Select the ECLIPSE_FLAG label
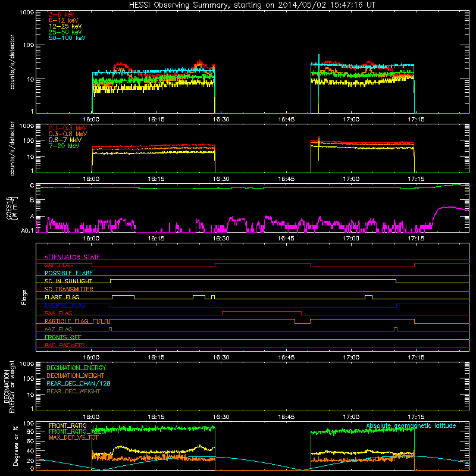The height and width of the screenshot is (476, 476). point(65,305)
